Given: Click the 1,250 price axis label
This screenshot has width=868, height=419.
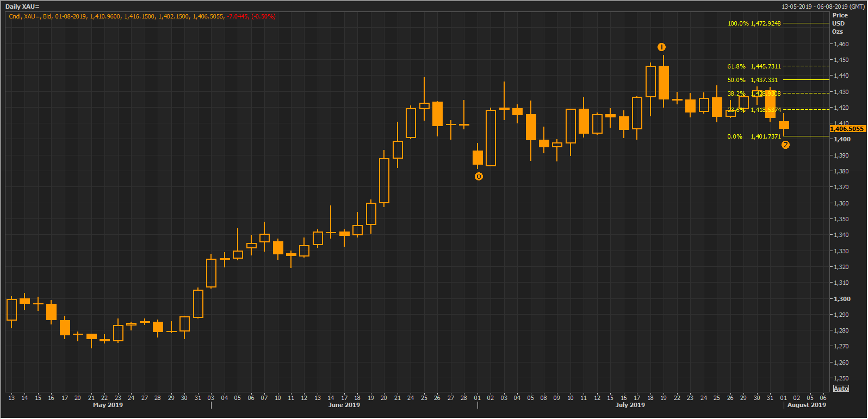Looking at the screenshot, I should click(841, 378).
